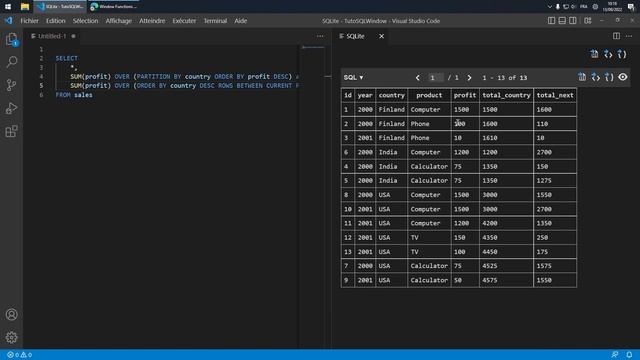640x360 pixels.
Task: Open the Terminal menu
Action: click(215, 21)
